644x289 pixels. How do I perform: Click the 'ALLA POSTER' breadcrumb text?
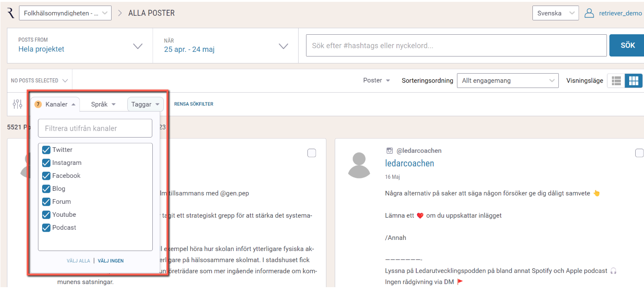pyautogui.click(x=151, y=13)
